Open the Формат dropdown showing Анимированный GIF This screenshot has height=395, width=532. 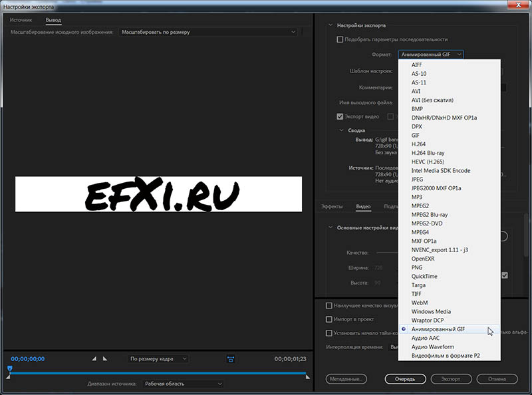coord(431,55)
